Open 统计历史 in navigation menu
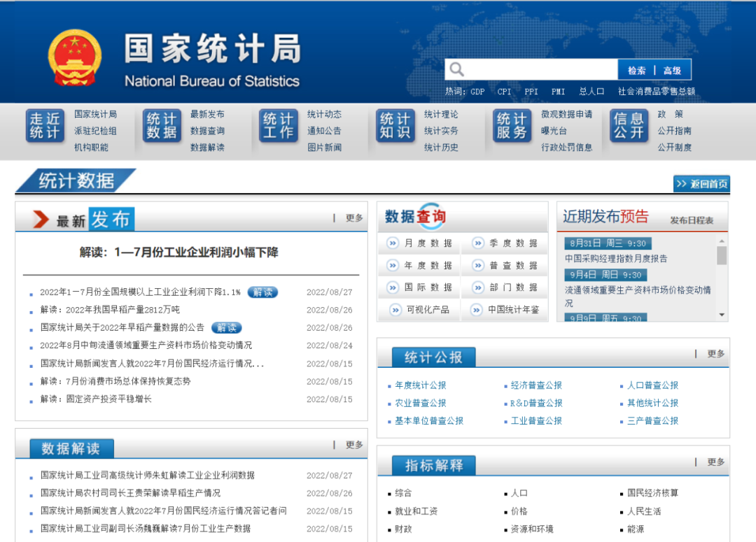The height and width of the screenshot is (542, 756). tap(441, 147)
